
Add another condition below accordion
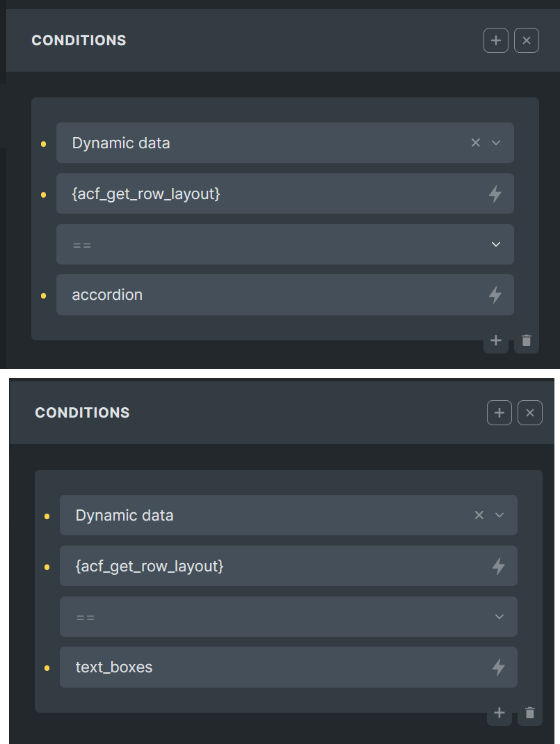[495, 341]
